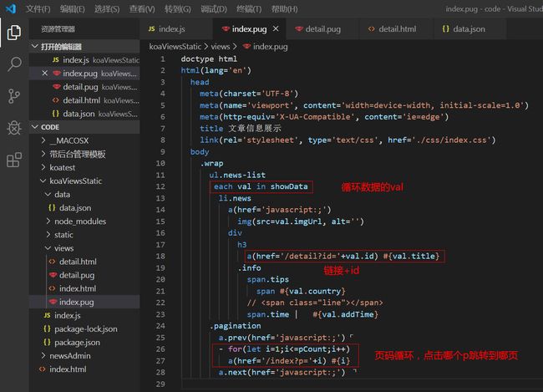Collapse the koaViewsStatic folder
The width and height of the screenshot is (543, 392).
coord(84,181)
